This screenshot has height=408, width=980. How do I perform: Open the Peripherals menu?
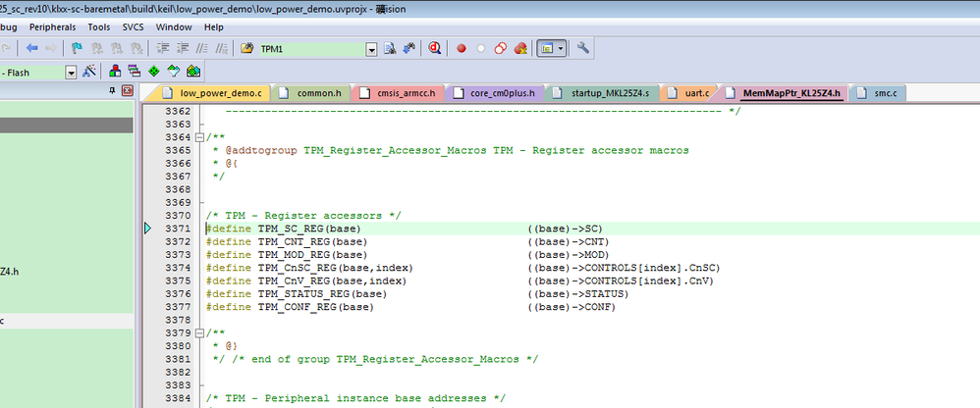pyautogui.click(x=52, y=26)
